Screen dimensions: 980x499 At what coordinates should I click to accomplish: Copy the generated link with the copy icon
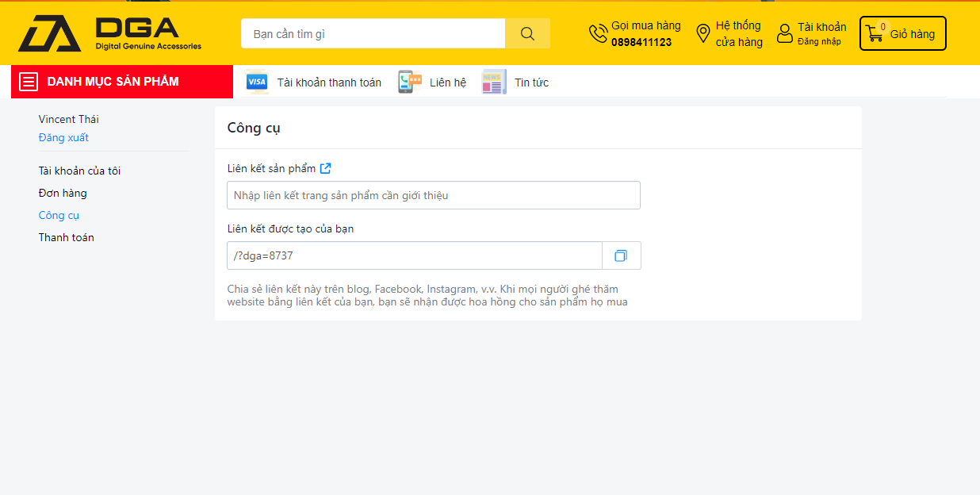tap(621, 255)
